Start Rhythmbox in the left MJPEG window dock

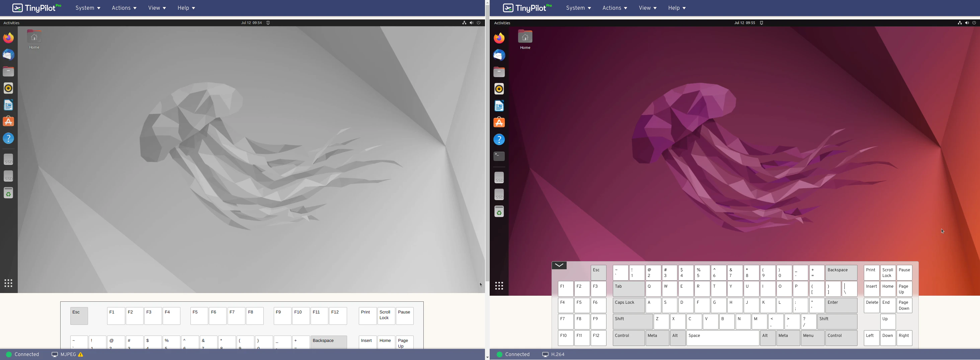[x=8, y=88]
